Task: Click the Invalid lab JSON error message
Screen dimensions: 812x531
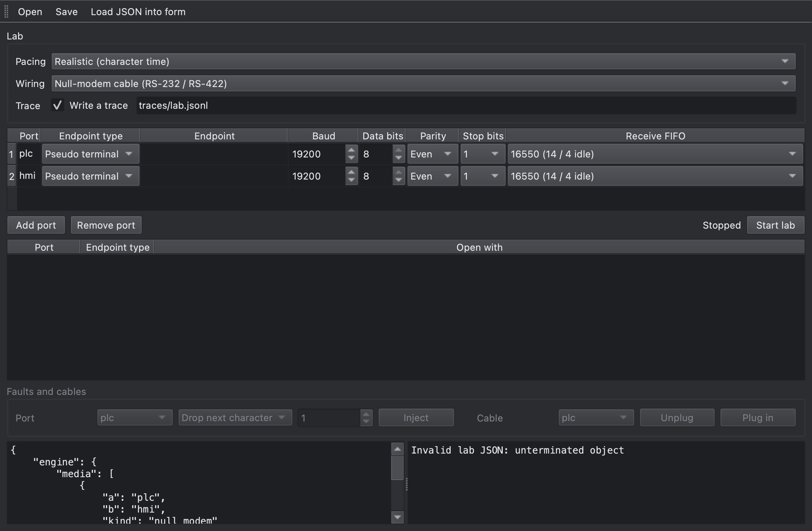Action: pyautogui.click(x=517, y=450)
